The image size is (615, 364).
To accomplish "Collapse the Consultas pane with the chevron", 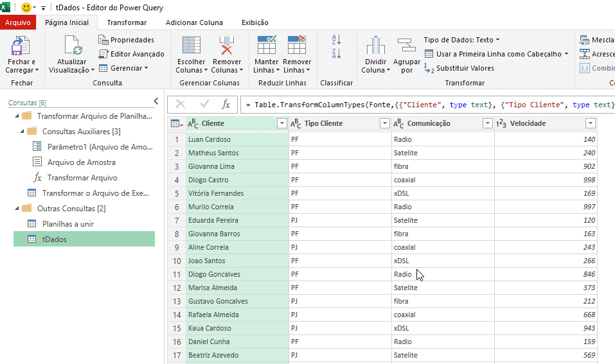I will tap(156, 101).
